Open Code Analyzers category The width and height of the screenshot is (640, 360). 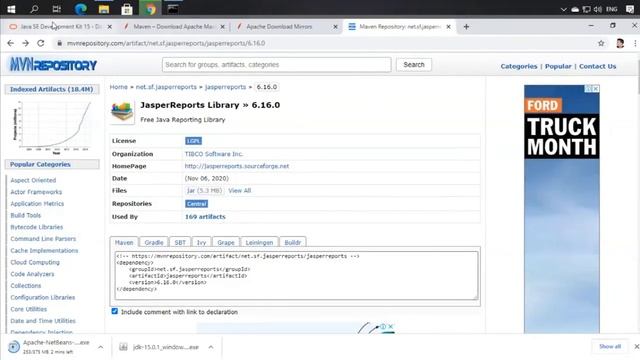tap(32, 274)
